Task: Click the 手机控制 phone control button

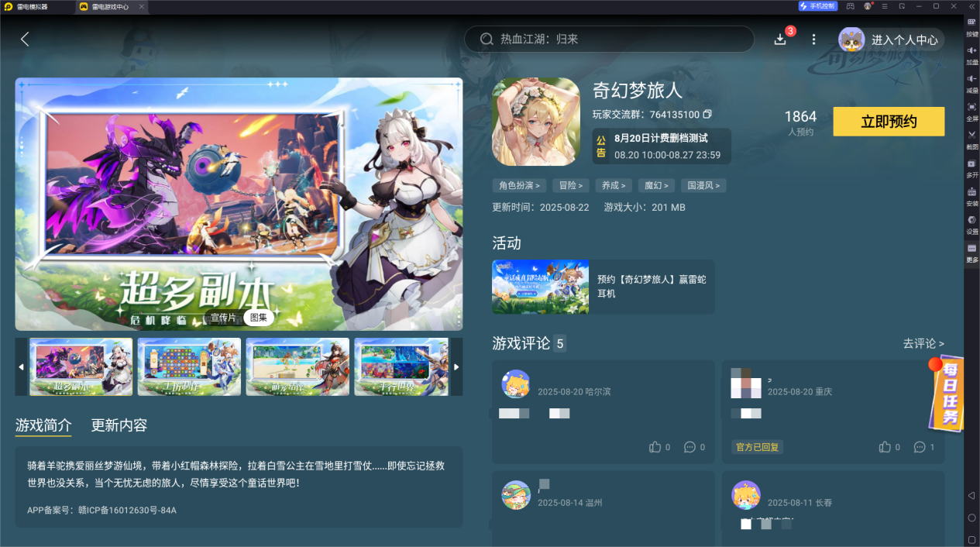Action: (817, 6)
